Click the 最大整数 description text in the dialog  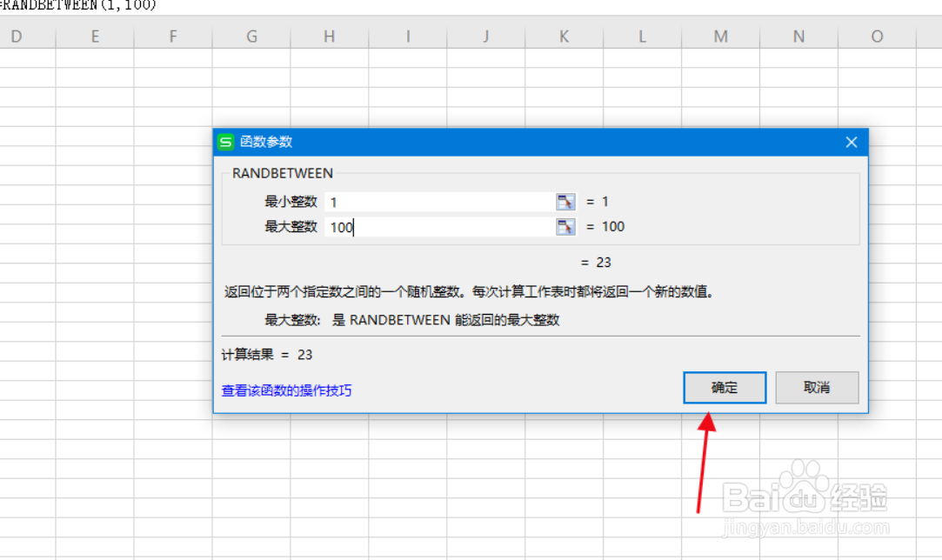[x=415, y=319]
